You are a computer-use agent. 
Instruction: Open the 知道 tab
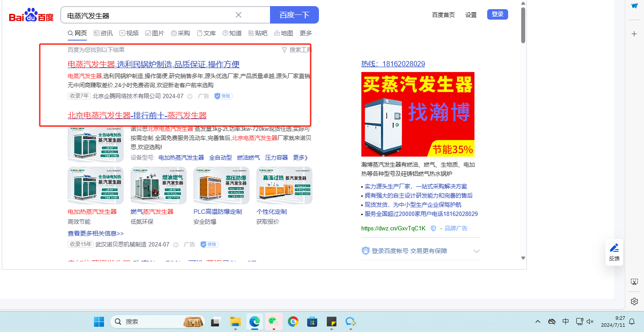pos(232,33)
